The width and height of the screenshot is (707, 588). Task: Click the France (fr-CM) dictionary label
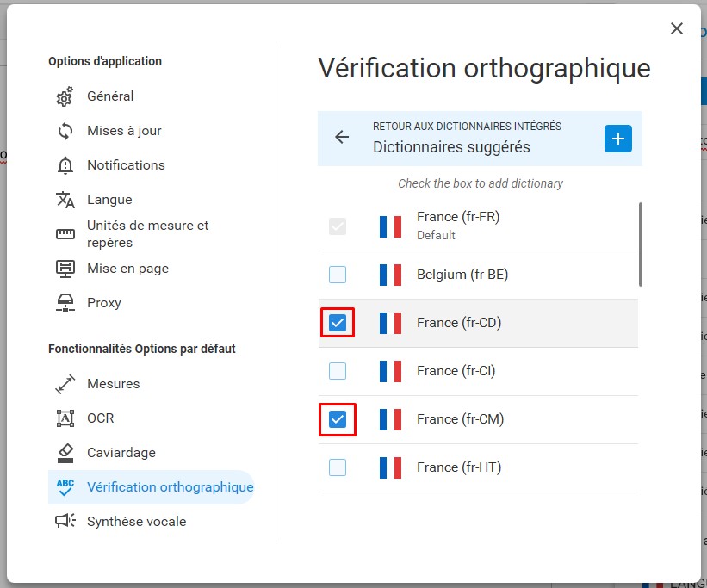point(460,419)
